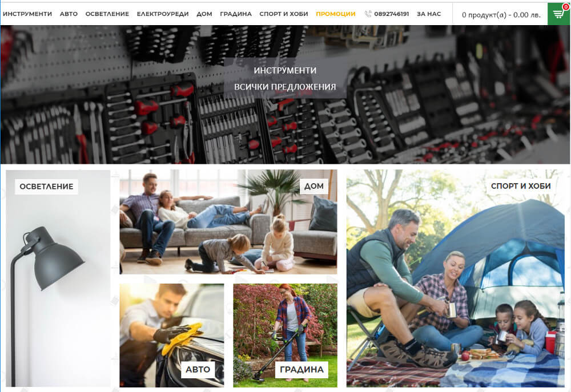Click ИНСТРУМЕНТИ banner heading
Image resolution: width=571 pixels, height=392 pixels.
(x=285, y=70)
